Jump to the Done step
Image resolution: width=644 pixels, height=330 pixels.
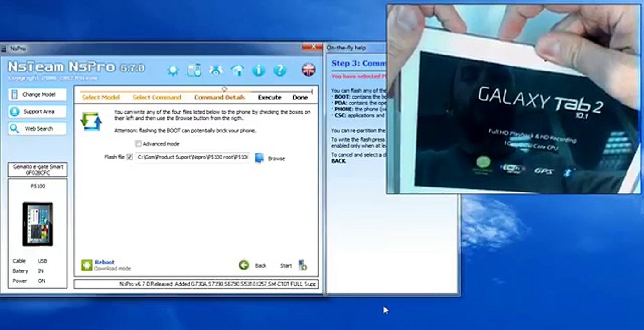pyautogui.click(x=300, y=98)
